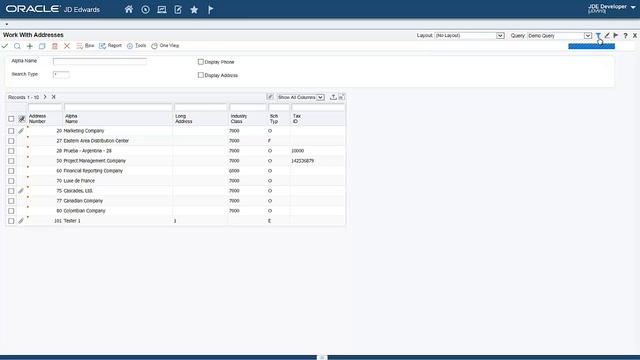Click the customize grid icon near Show All Columns
Viewport: 640px width, 360px height.
coord(270,97)
